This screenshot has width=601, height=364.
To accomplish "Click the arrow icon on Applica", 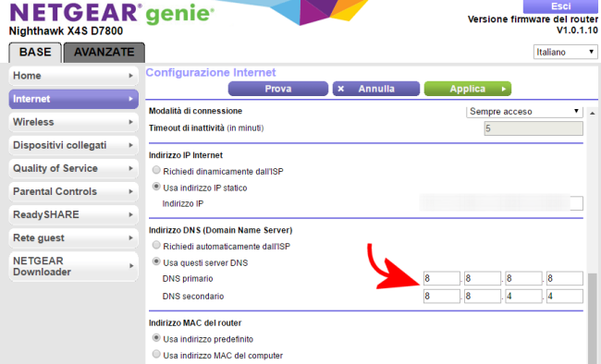I will 504,89.
